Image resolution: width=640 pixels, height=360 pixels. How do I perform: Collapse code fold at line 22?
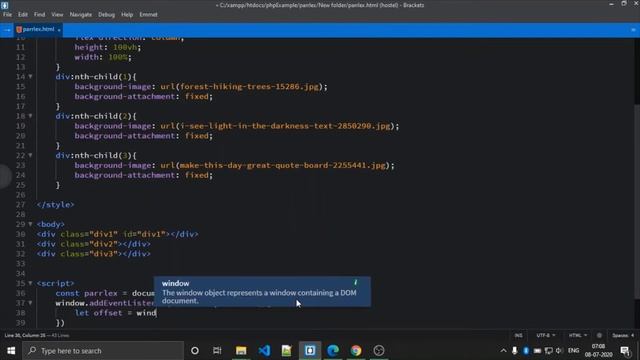(30, 155)
